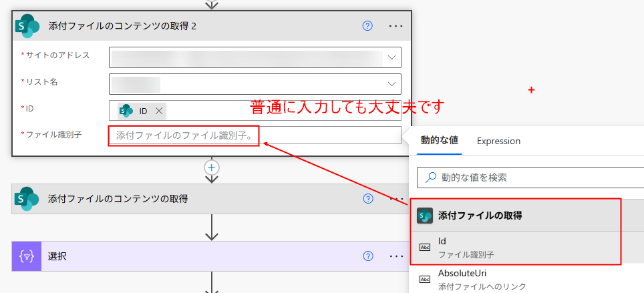The image size is (644, 293).
Task: Click the 選択 action data-operation icon
Action: [27, 256]
